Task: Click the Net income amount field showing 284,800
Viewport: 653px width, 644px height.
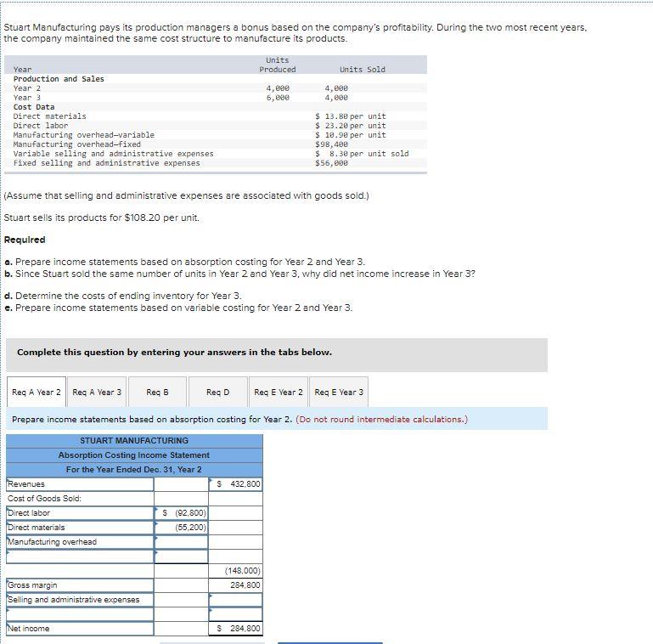Action: coord(236,629)
